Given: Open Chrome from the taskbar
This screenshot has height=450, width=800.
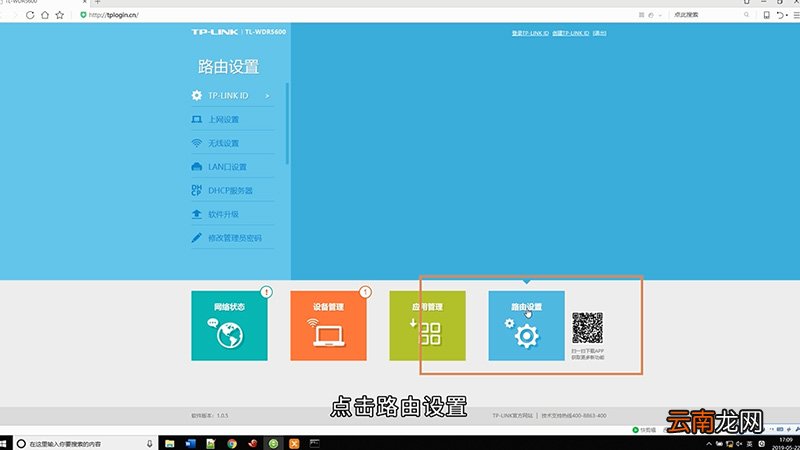Looking at the screenshot, I should pos(232,443).
